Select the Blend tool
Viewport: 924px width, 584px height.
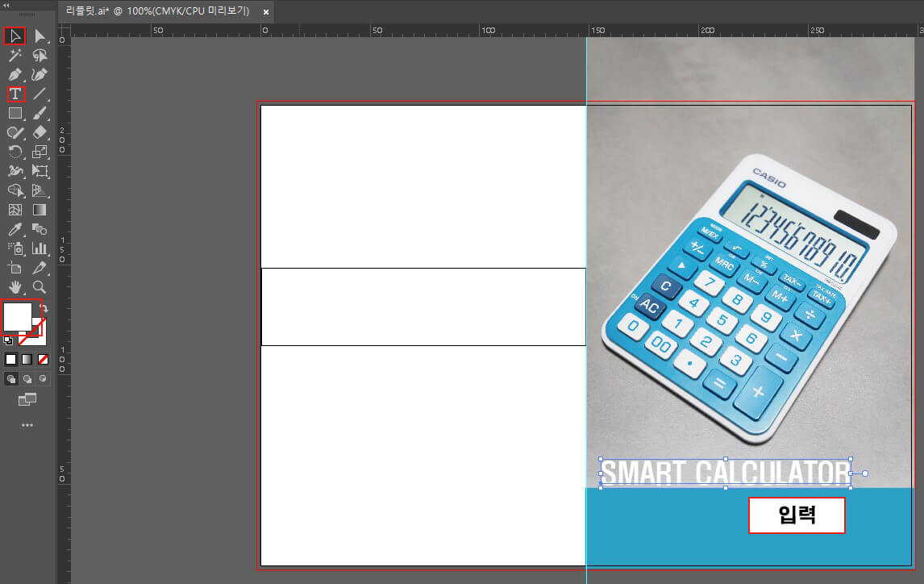click(40, 229)
